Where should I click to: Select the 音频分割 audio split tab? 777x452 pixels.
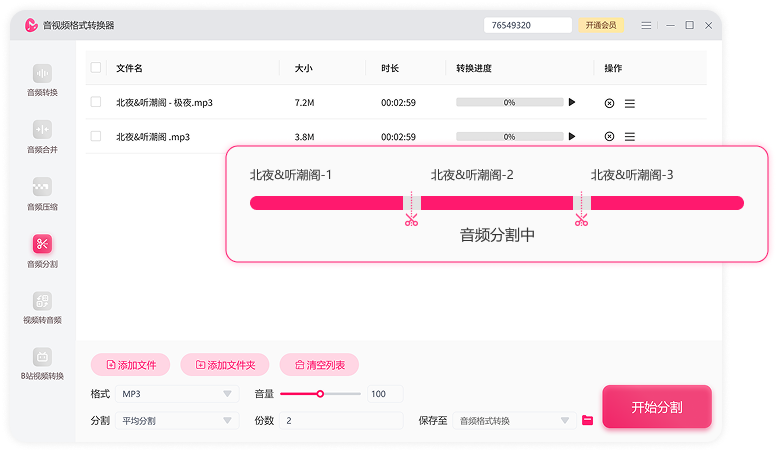click(42, 250)
